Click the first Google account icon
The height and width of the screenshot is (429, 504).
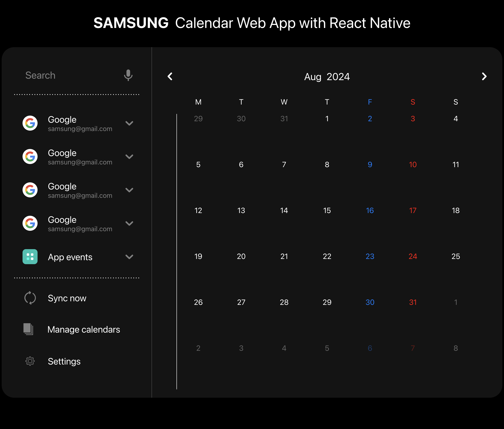pos(30,123)
